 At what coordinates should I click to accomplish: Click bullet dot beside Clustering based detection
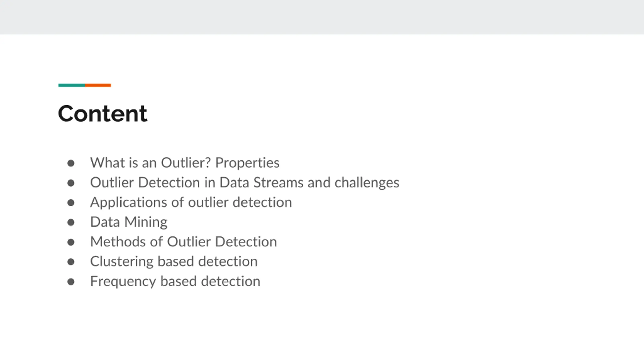[71, 262]
